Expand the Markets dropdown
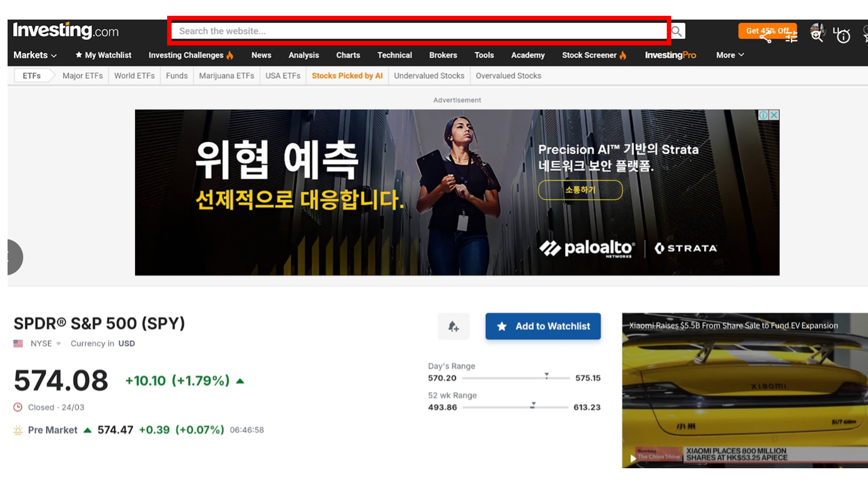The height and width of the screenshot is (484, 868). pos(35,55)
